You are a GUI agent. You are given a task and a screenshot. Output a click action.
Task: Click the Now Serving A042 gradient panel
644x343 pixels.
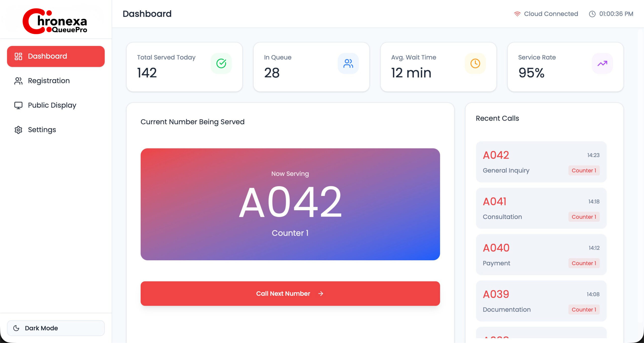pyautogui.click(x=290, y=204)
